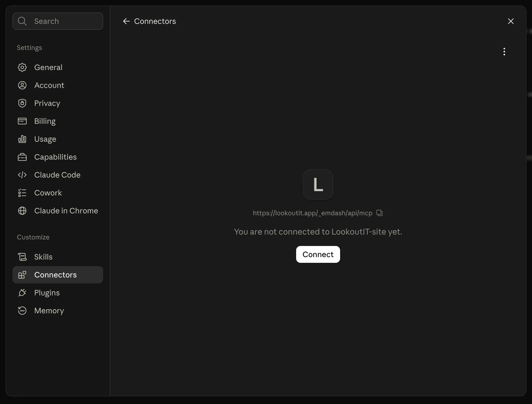Click the Privacy shield icon
532x404 pixels.
tap(22, 103)
